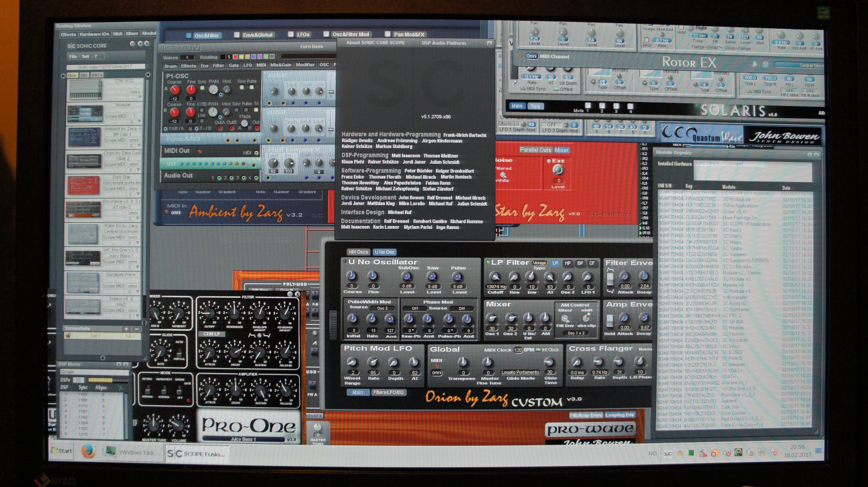Switch to the INs tab

click(84, 75)
